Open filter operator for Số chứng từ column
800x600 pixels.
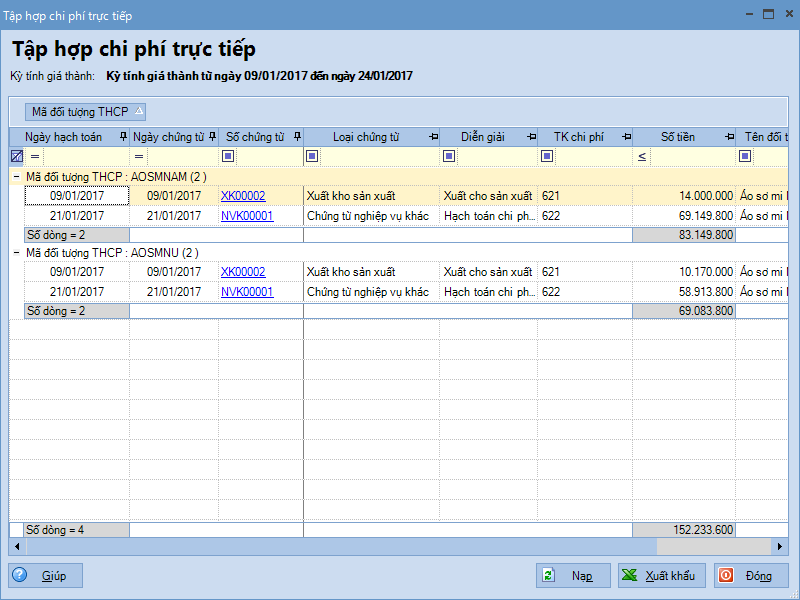click(228, 156)
